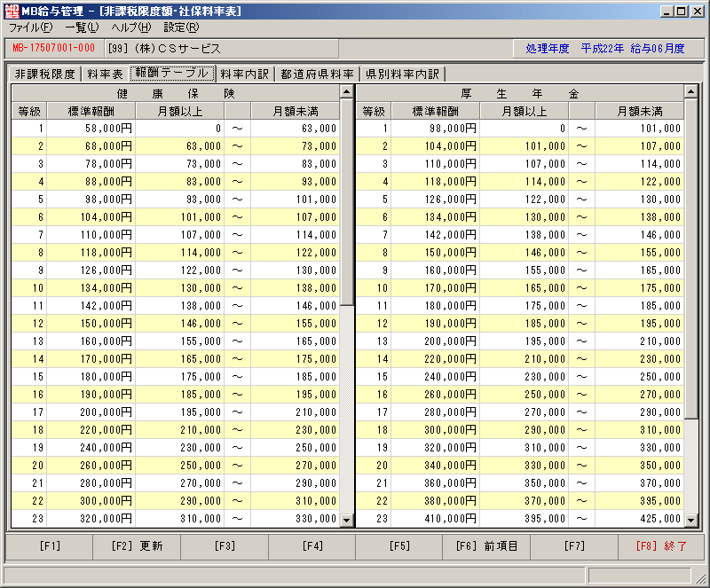The height and width of the screenshot is (588, 710).
Task: Click the [F8] 終了 button
Action: pos(661,546)
